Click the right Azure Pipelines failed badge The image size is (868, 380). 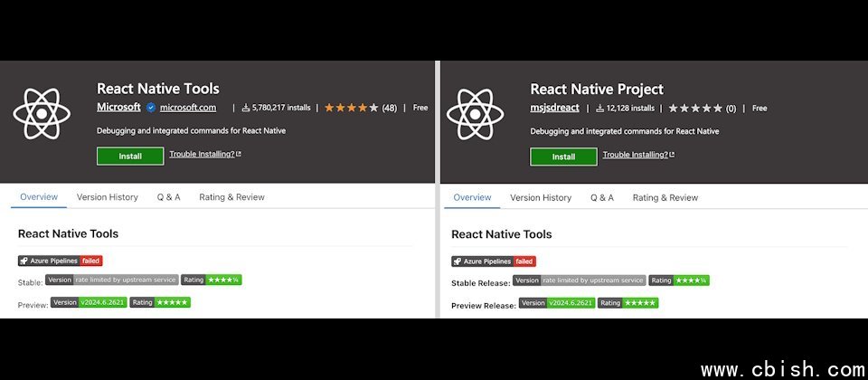493,261
